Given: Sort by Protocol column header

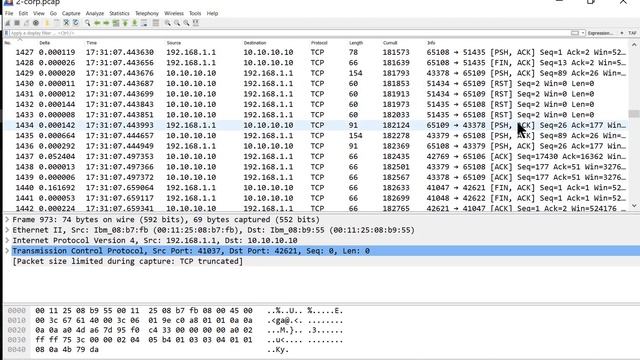Looking at the screenshot, I should point(319,43).
